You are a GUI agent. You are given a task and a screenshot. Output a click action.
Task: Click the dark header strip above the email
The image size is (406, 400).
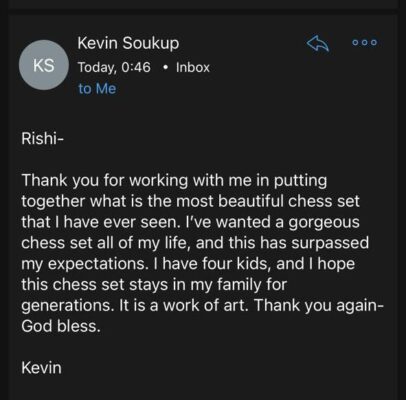(x=203, y=6)
